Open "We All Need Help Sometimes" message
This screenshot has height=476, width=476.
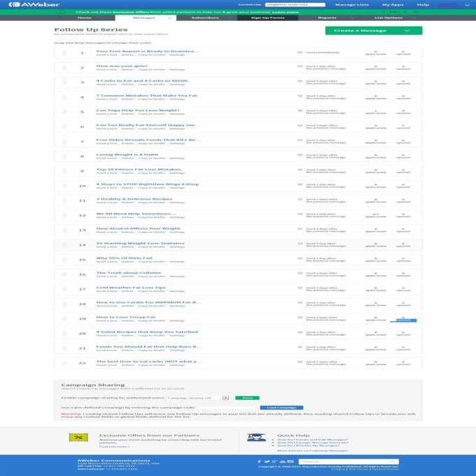coord(136,213)
